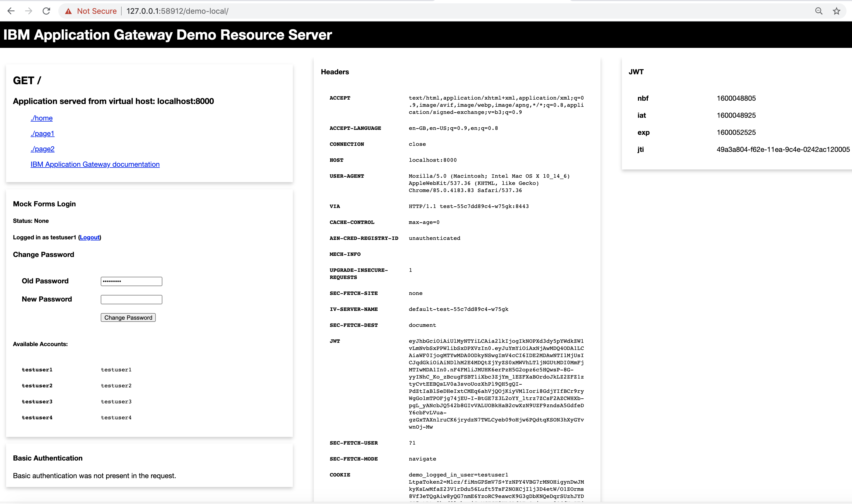Bookmark page with the star icon
The width and height of the screenshot is (852, 504).
click(836, 11)
